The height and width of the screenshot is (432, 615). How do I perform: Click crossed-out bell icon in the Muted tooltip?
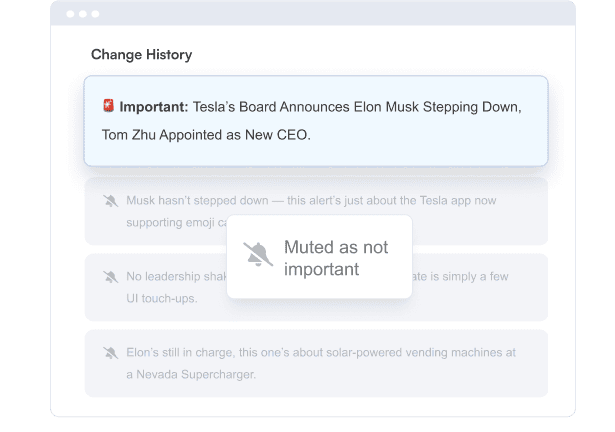(x=258, y=256)
